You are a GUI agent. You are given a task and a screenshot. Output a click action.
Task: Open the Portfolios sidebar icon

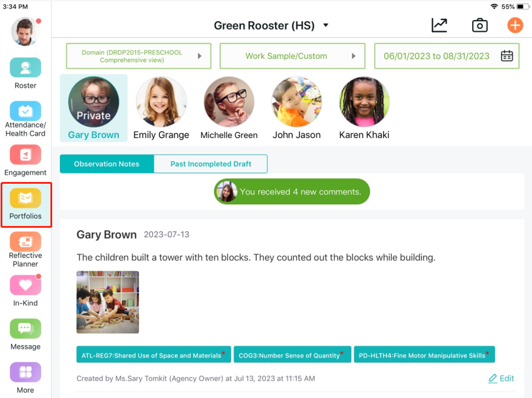point(25,198)
